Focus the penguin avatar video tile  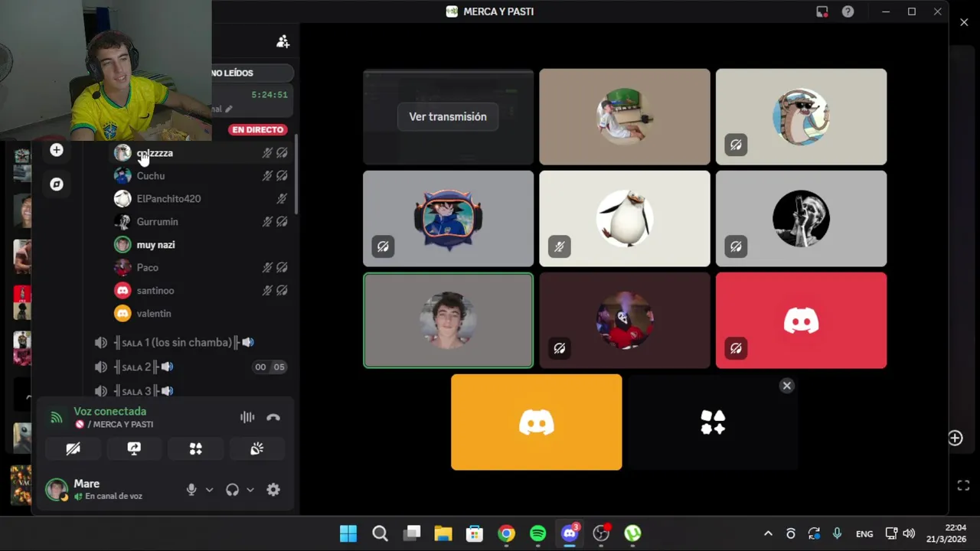pos(625,219)
